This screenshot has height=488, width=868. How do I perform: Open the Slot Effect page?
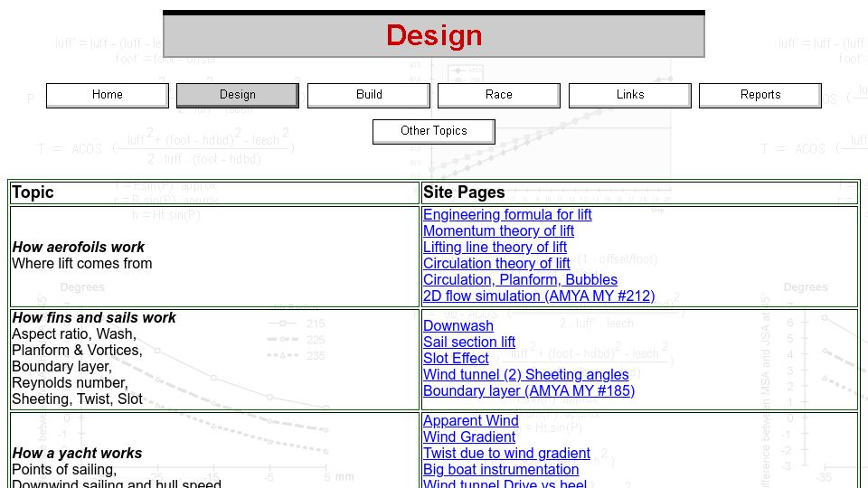click(x=456, y=359)
